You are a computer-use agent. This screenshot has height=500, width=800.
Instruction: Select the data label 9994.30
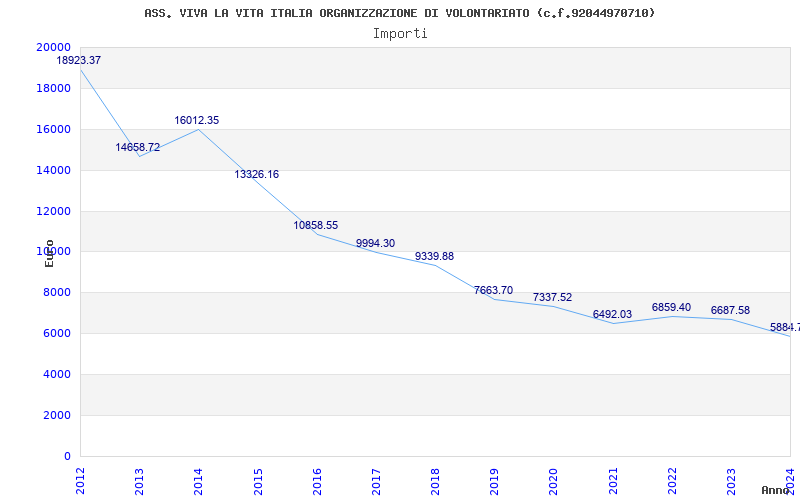[x=376, y=243]
